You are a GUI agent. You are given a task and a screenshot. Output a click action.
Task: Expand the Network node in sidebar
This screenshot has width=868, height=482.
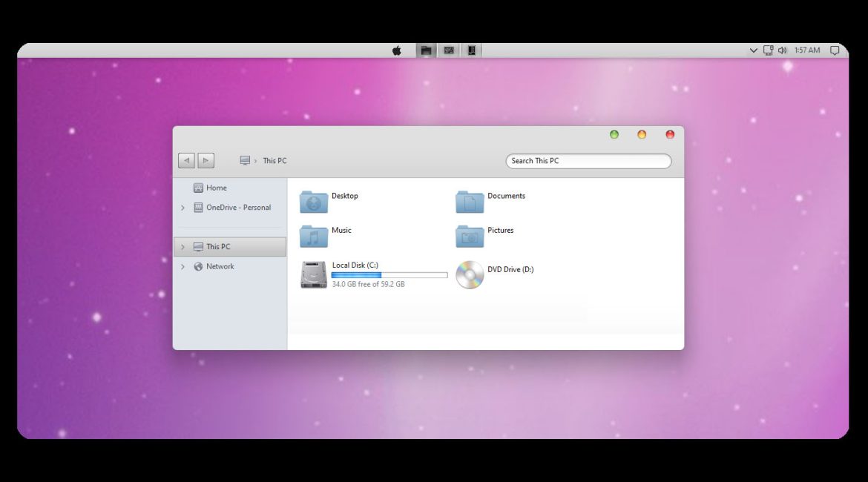click(183, 267)
